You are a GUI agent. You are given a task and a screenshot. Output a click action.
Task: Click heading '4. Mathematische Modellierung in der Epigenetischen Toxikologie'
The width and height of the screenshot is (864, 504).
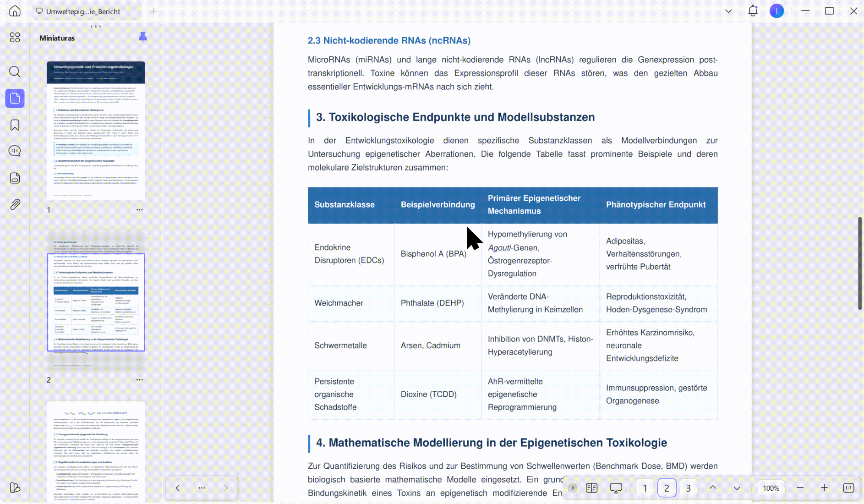(x=491, y=443)
